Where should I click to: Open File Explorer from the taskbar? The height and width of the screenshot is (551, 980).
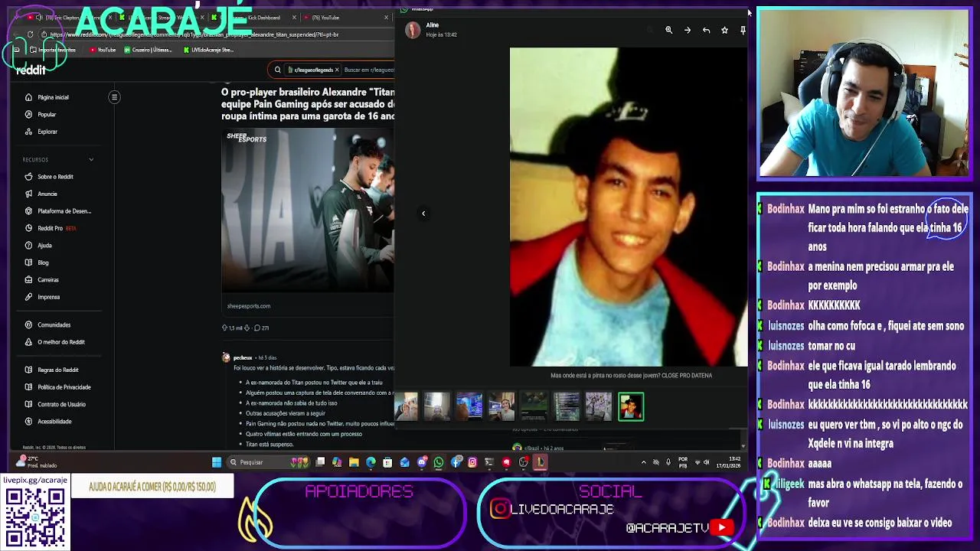click(354, 462)
